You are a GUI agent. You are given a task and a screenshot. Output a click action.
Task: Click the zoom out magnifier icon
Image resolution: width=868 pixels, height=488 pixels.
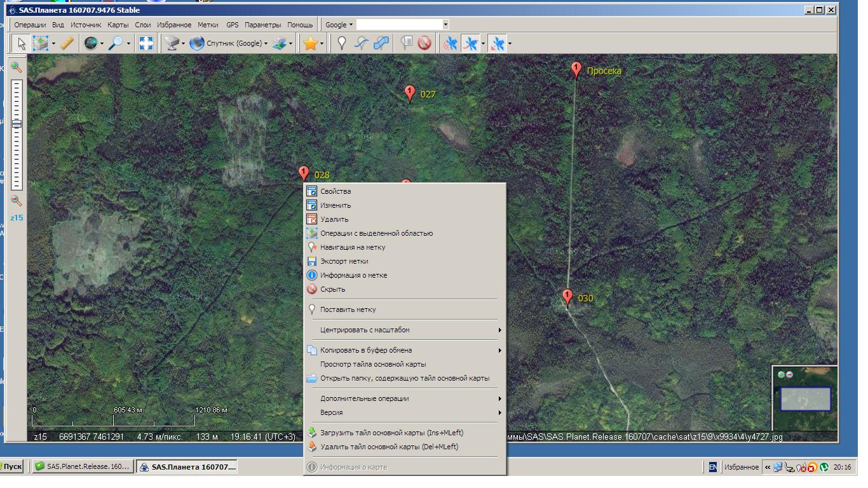point(17,201)
